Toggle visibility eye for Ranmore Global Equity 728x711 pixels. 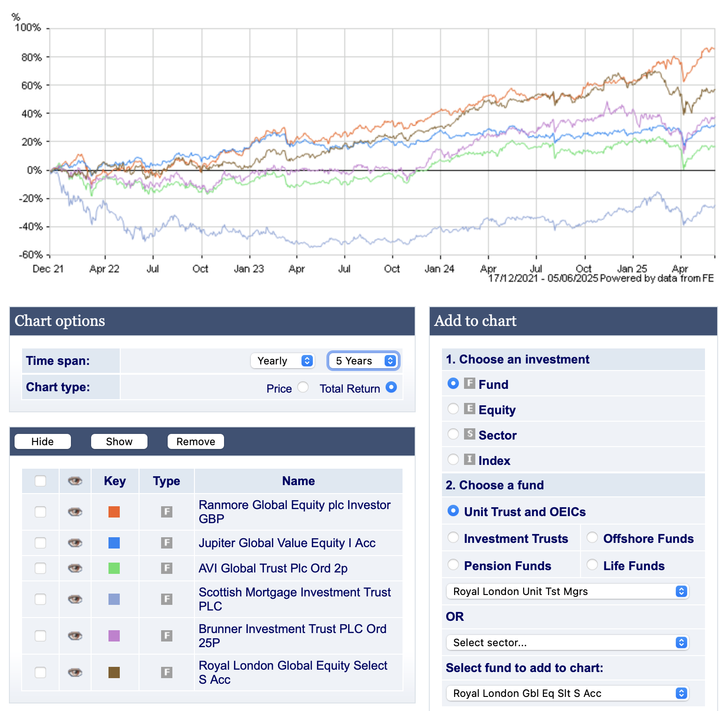[x=75, y=512]
